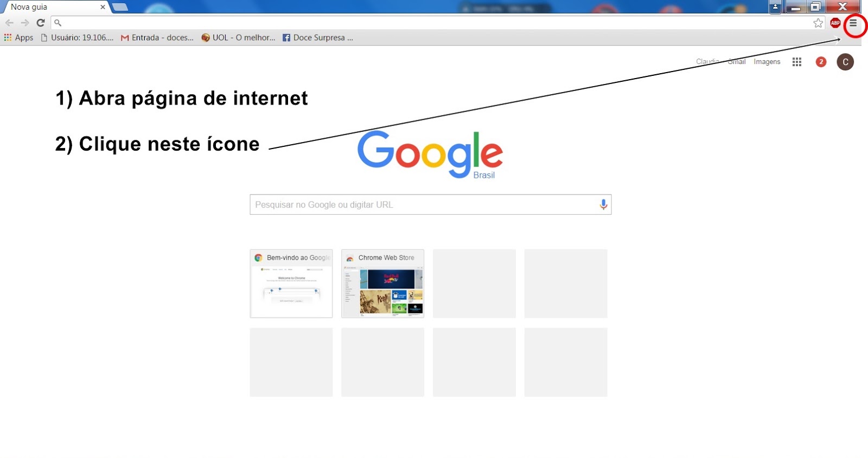
Task: Open the UOL - O melhor bookmark
Action: point(238,37)
